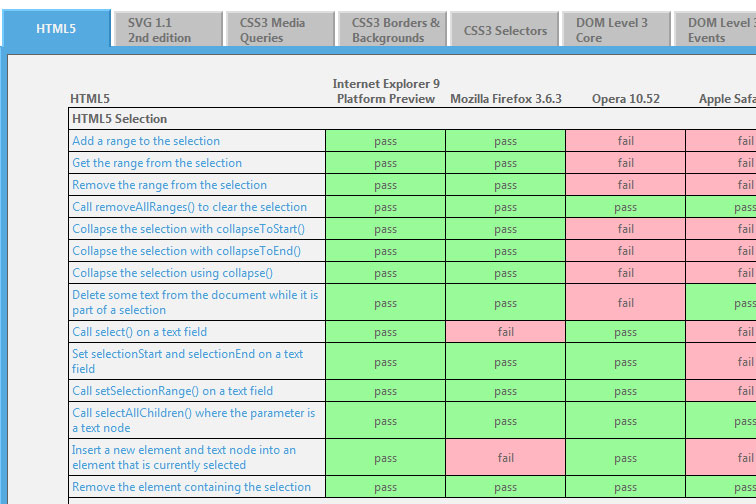
Task: Open 'Collapse the selection using collapse()' link
Action: pyautogui.click(x=173, y=273)
